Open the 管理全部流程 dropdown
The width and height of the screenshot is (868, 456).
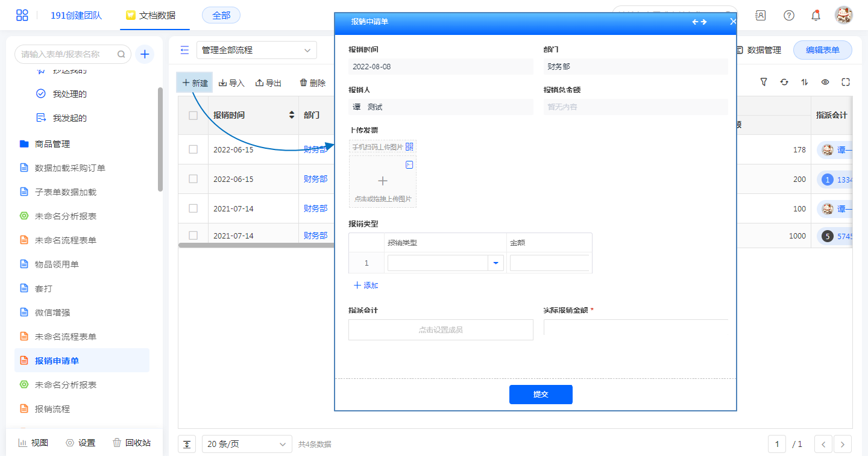[x=257, y=50]
